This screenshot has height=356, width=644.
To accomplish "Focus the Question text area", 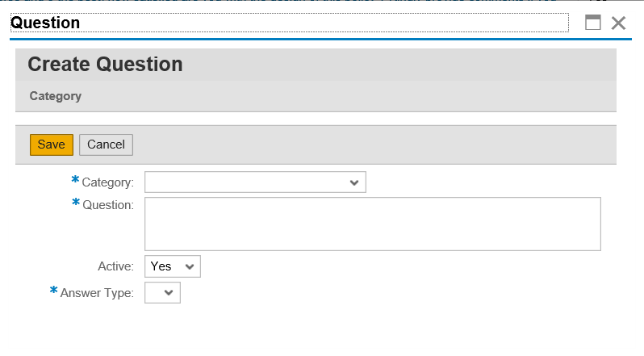I will tap(373, 224).
